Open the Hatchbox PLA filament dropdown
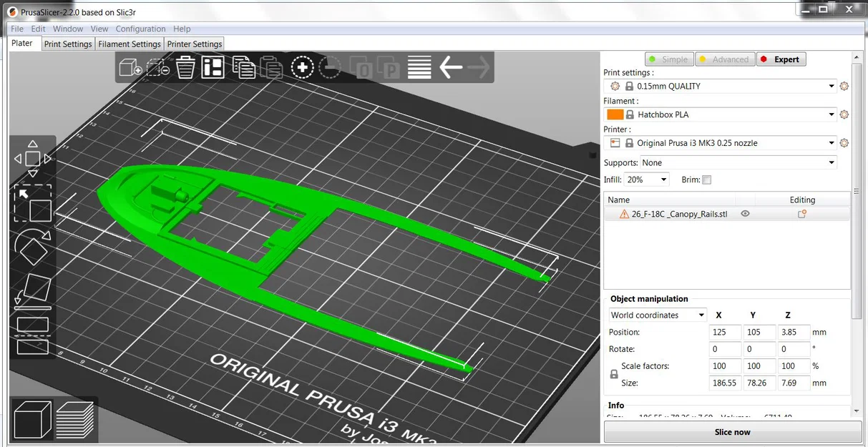868x447 pixels. [721, 114]
